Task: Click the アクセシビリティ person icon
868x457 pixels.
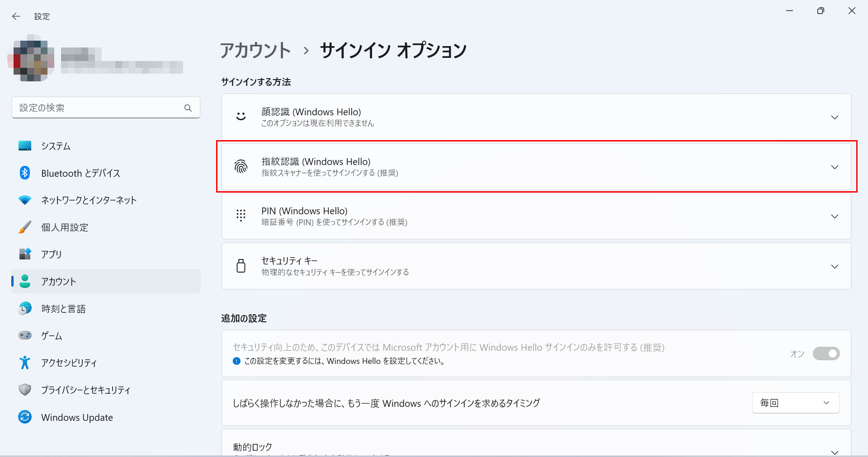Action: click(x=25, y=363)
